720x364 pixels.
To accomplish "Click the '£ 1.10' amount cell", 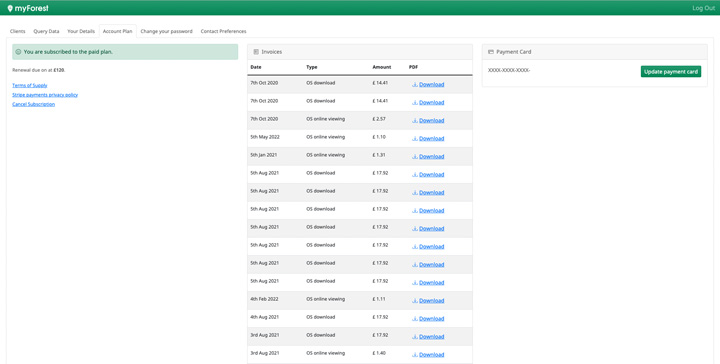I will pyautogui.click(x=379, y=137).
